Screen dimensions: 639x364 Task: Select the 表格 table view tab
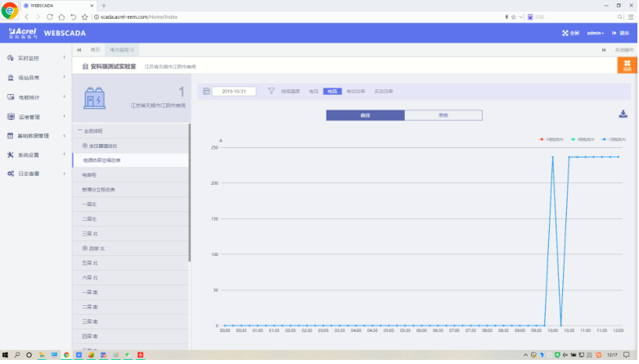(x=443, y=115)
